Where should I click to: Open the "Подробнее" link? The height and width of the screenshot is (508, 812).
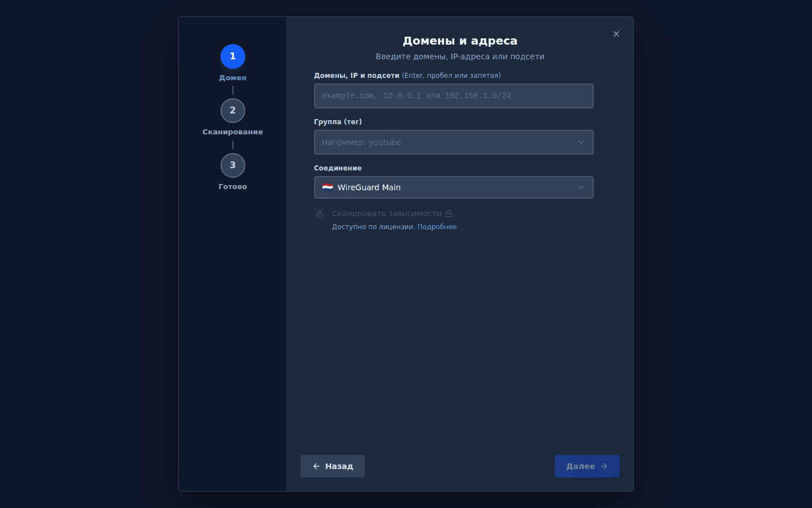437,227
